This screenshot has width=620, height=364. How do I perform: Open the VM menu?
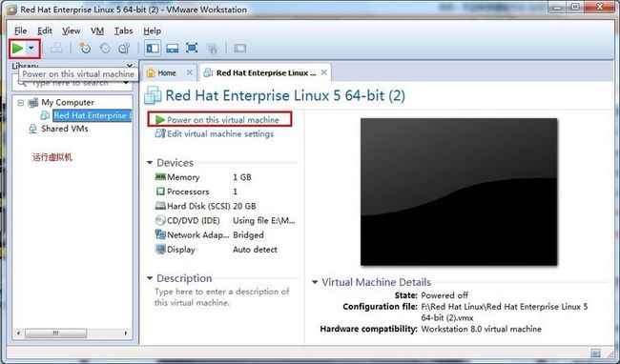[97, 30]
